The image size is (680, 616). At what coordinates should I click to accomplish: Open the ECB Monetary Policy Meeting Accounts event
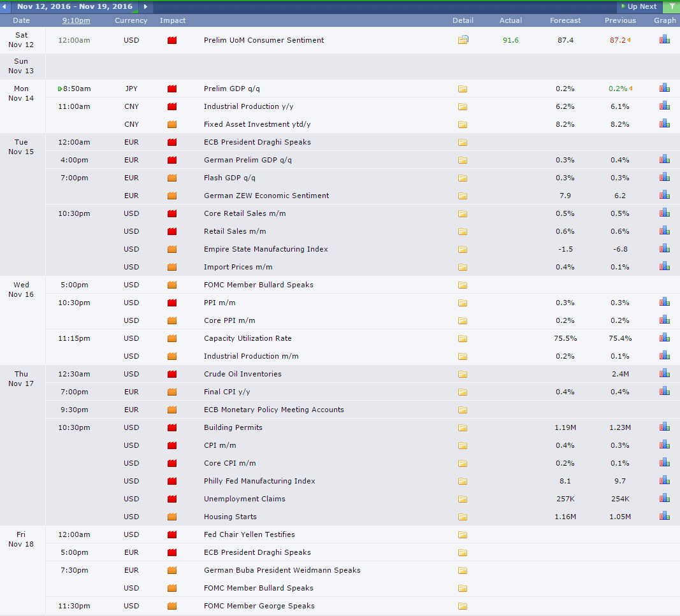[x=273, y=410]
